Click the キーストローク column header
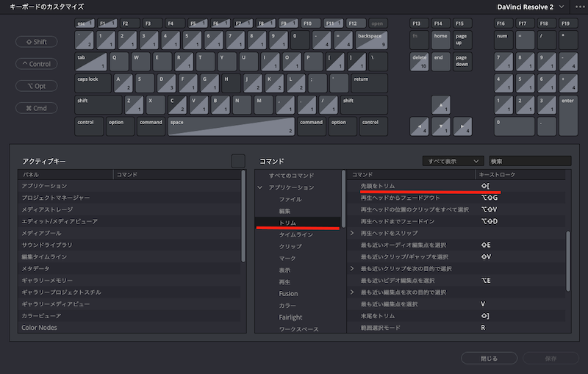 [x=520, y=175]
